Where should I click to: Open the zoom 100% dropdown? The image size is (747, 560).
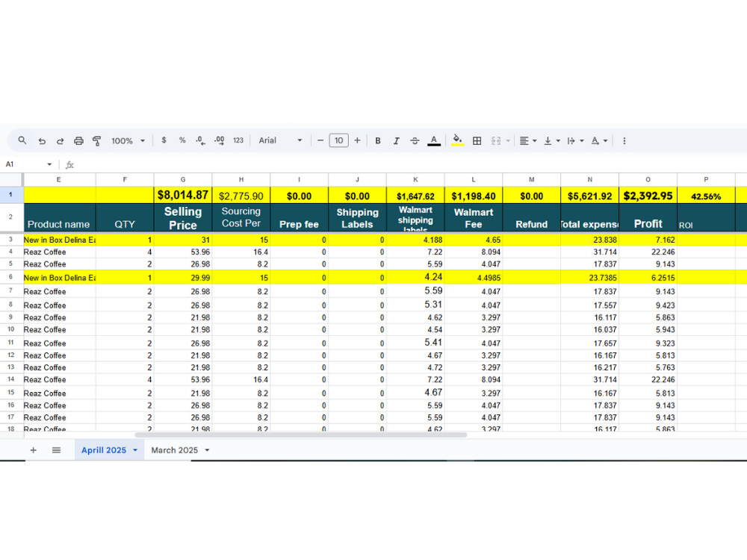[128, 141]
